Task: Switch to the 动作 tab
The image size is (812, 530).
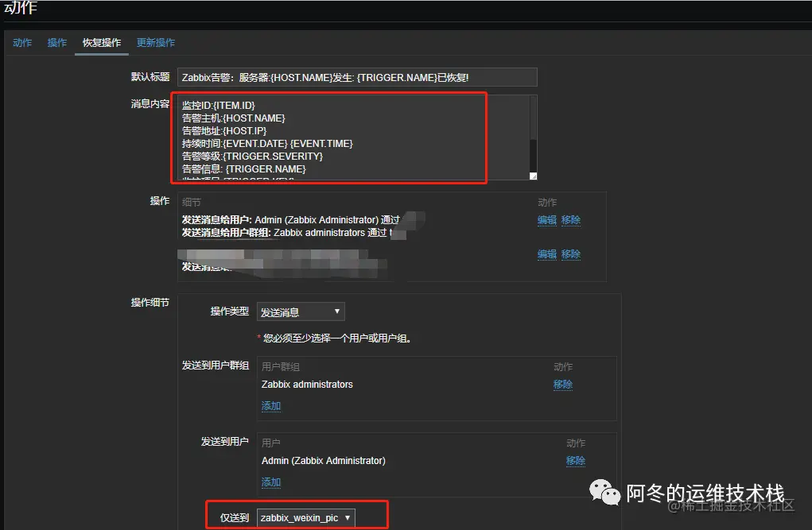Action: pyautogui.click(x=21, y=42)
